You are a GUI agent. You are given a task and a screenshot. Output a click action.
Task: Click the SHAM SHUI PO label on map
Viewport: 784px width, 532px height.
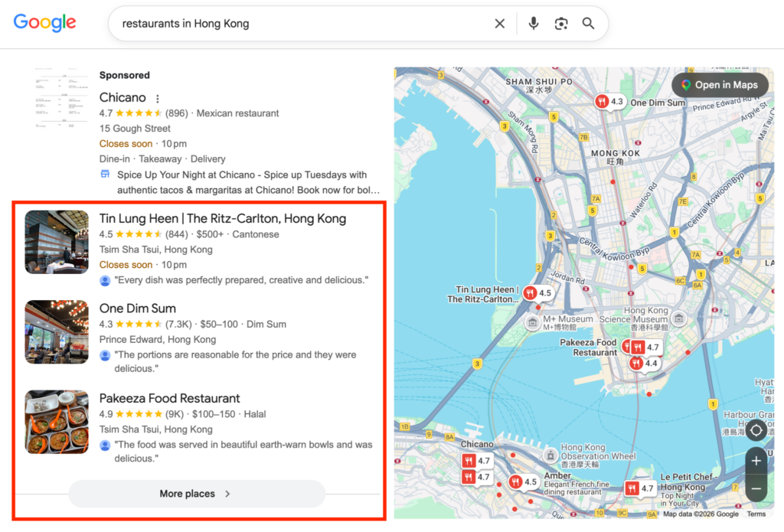(539, 86)
